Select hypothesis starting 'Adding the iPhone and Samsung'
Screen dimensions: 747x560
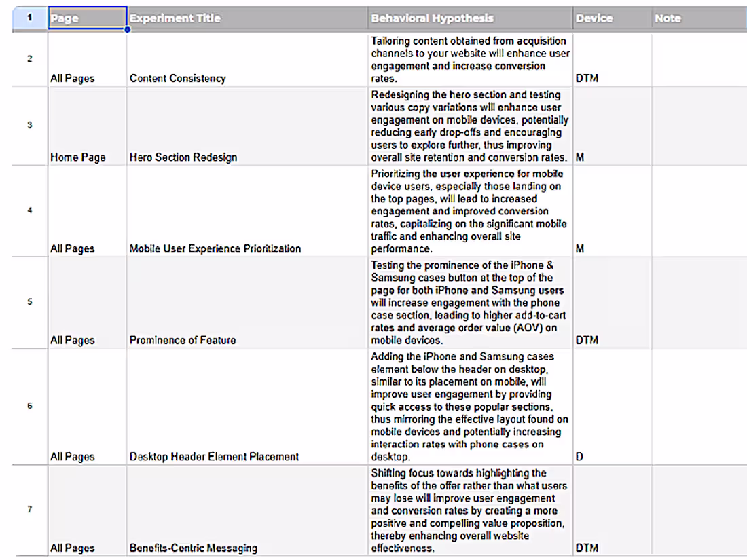coord(470,406)
